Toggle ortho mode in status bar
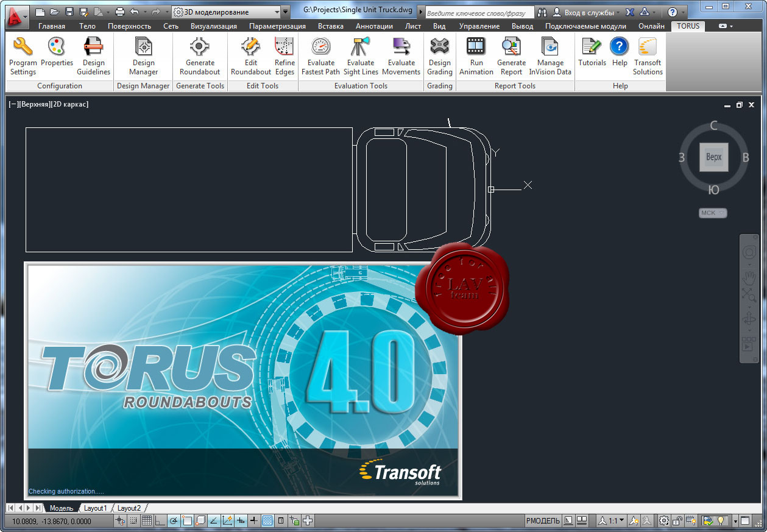767x532 pixels. tap(160, 520)
